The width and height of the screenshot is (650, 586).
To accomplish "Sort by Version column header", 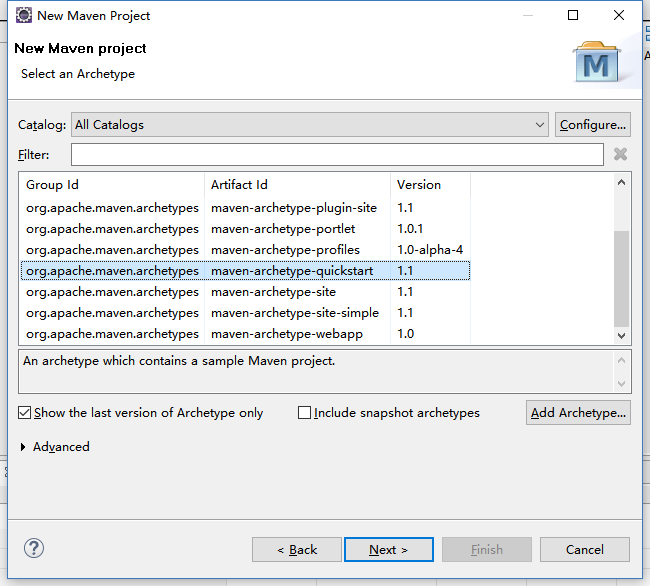I will (x=430, y=185).
